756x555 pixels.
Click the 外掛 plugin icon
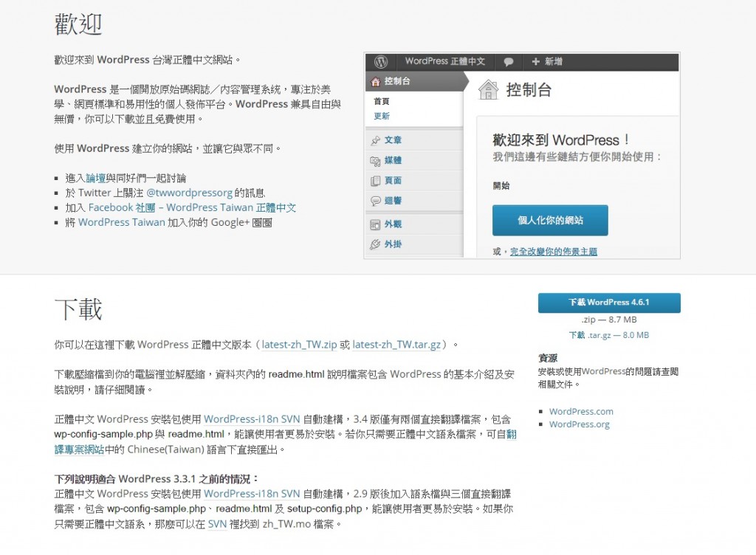(376, 245)
